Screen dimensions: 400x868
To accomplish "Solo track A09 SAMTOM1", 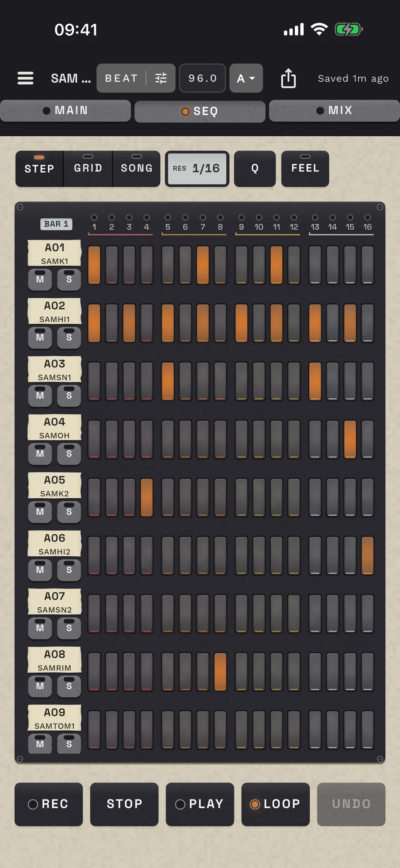I will point(69,744).
